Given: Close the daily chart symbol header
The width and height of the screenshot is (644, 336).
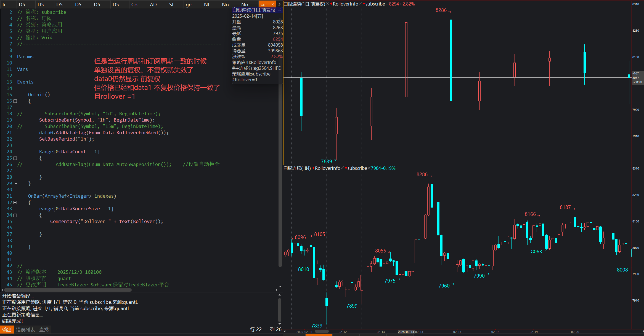Looking at the screenshot, I should click(328, 4).
